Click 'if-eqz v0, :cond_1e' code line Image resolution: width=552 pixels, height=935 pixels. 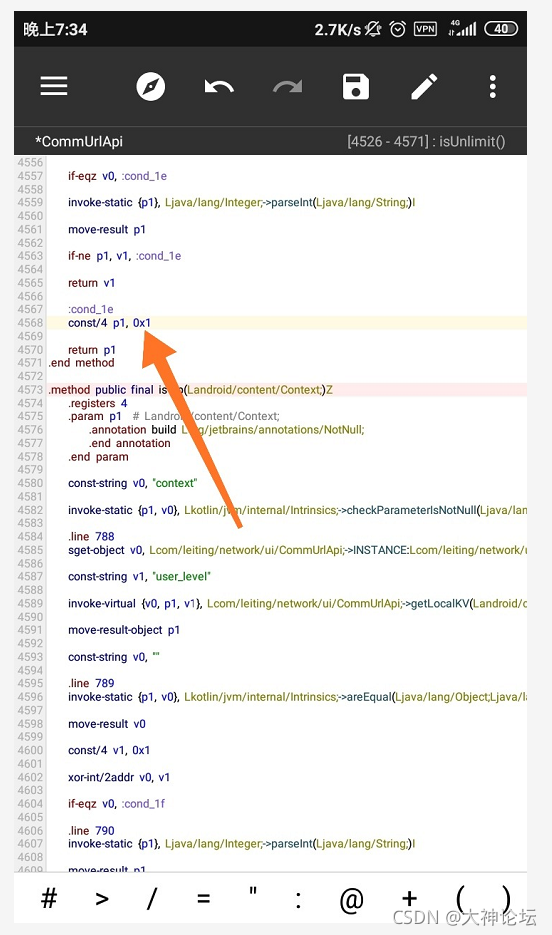coord(117,176)
